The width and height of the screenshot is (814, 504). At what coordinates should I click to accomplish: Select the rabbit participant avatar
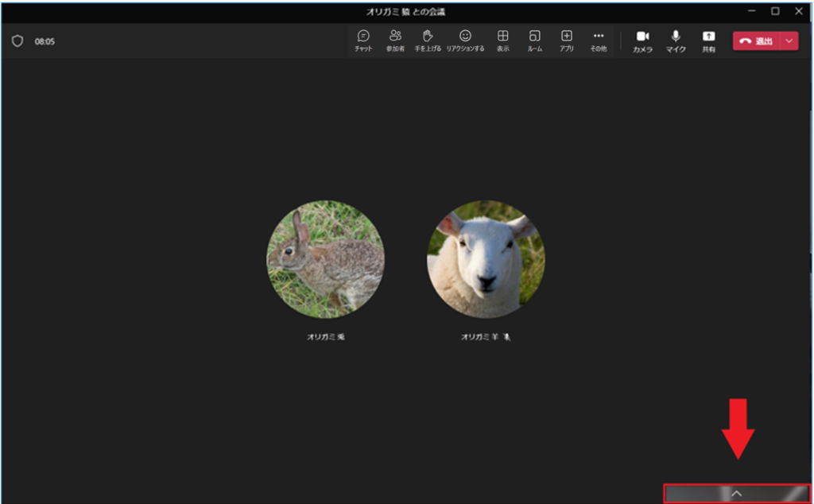tap(325, 259)
